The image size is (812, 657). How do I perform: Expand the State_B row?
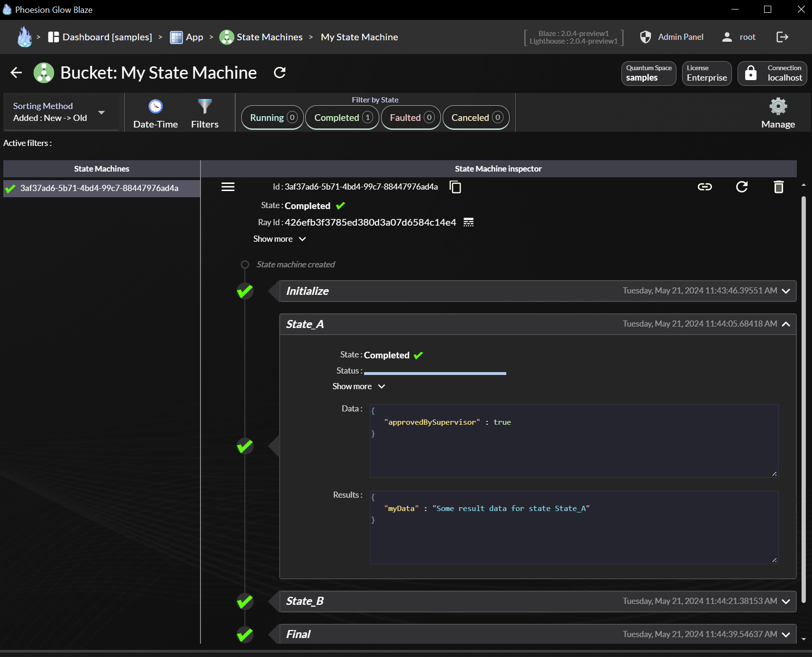pos(785,601)
